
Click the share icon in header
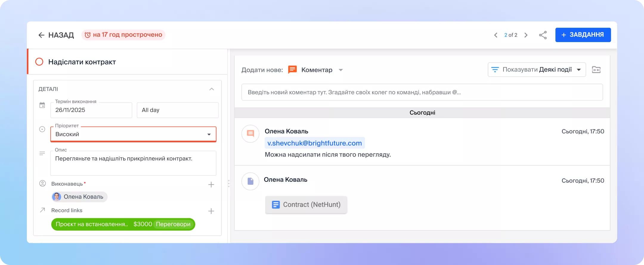coord(543,35)
